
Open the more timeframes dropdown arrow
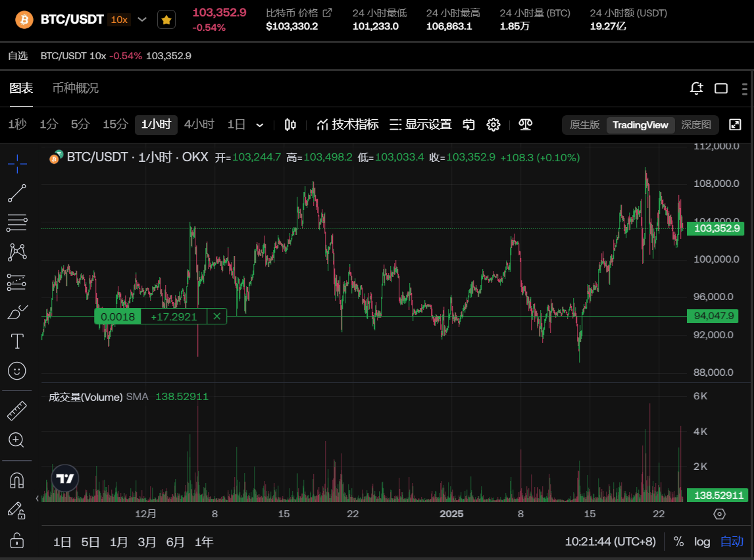[x=260, y=125]
